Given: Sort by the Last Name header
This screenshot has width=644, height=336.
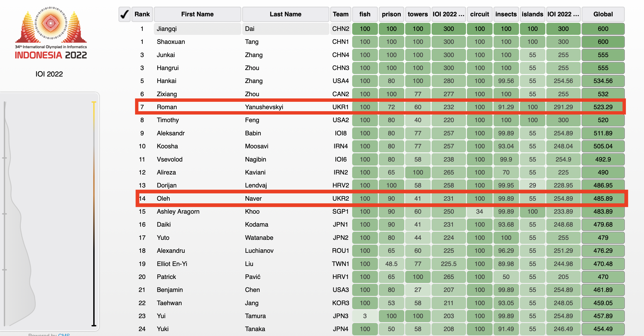Looking at the screenshot, I should 285,14.
